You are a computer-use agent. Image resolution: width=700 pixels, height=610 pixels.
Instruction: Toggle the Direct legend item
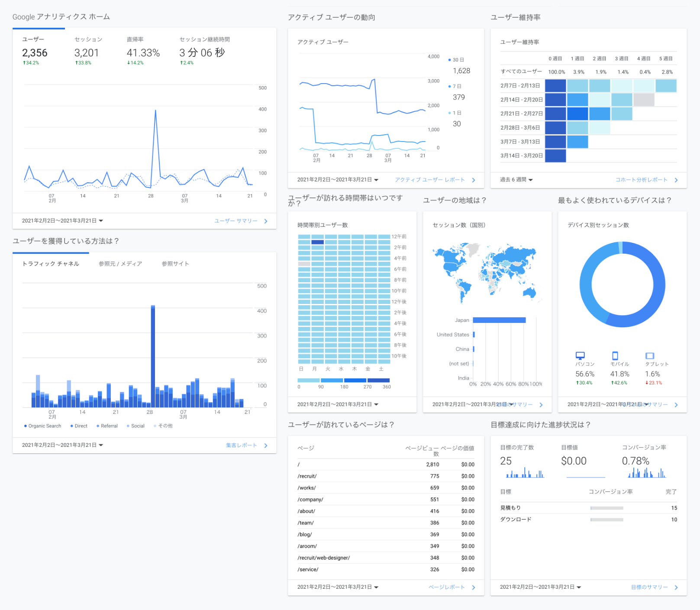point(79,426)
